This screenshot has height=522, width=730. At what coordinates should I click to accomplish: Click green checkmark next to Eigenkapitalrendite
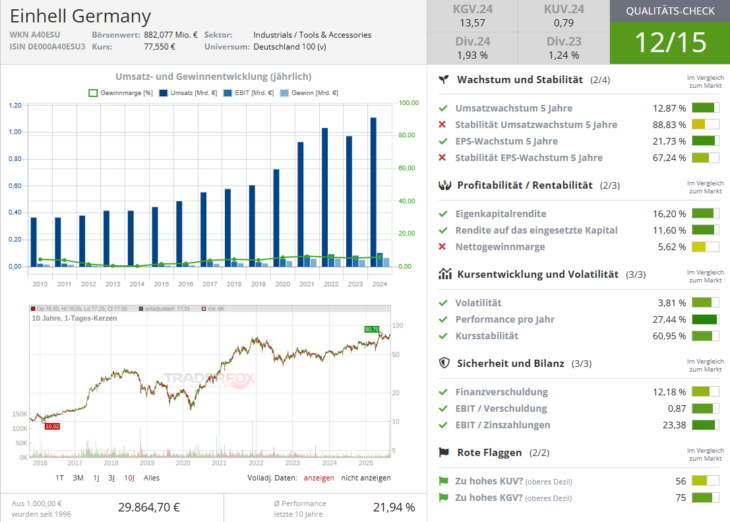coord(443,214)
